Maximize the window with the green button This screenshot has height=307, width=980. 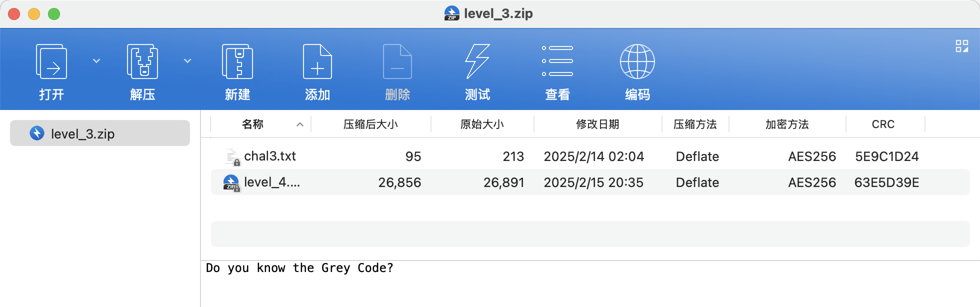tap(54, 14)
